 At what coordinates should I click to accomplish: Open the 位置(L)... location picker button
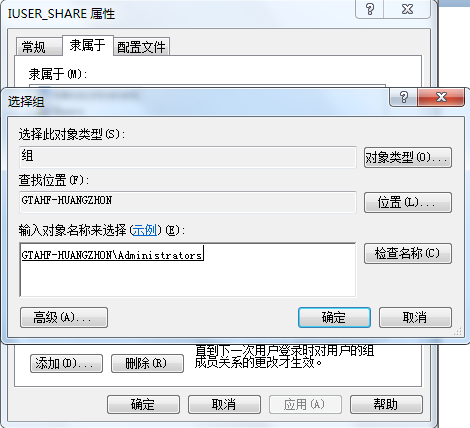pos(408,202)
